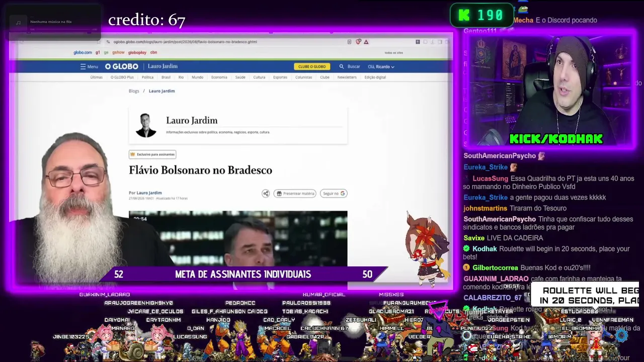
Task: Click the Mecha username at top of chat
Action: tap(523, 20)
